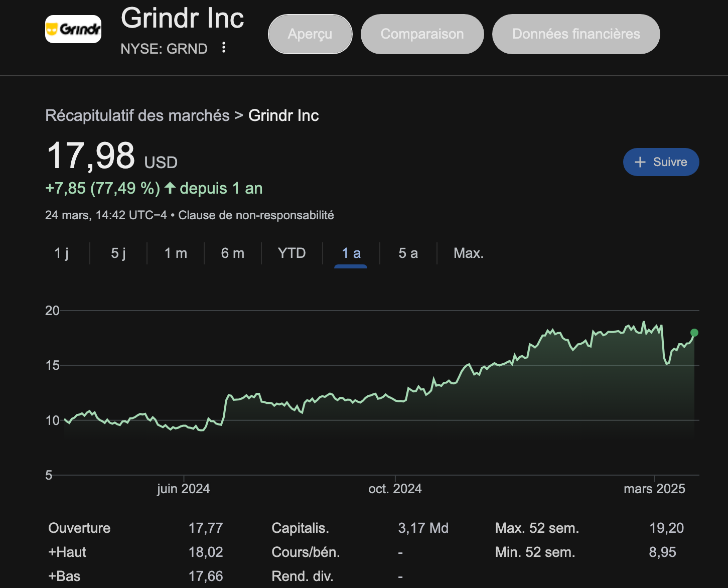The height and width of the screenshot is (588, 728).
Task: Click the Max. 52 sem. label
Action: click(x=537, y=528)
